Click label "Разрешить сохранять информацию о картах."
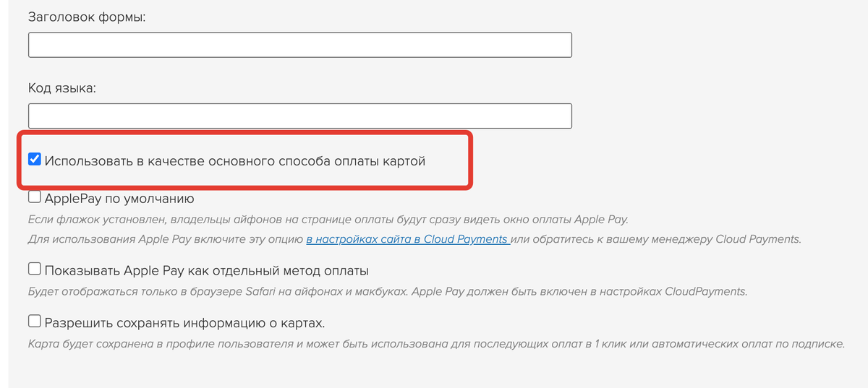Image resolution: width=868 pixels, height=388 pixels. tap(184, 322)
